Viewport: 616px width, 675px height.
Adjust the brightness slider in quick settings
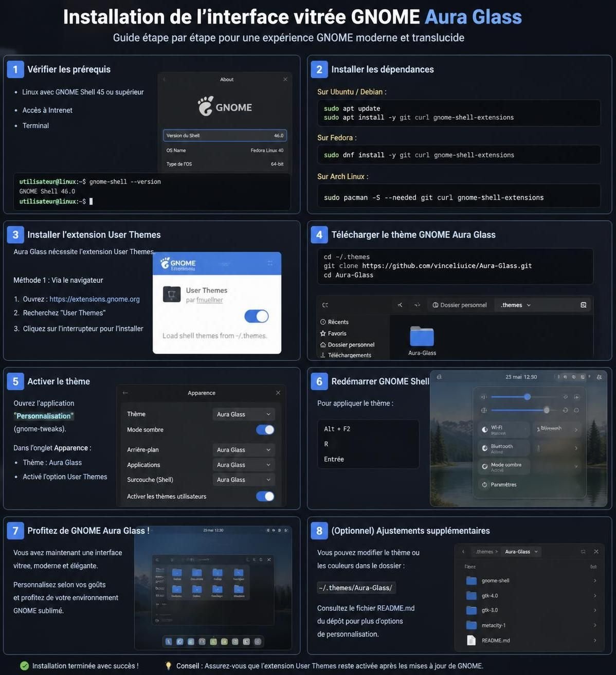[523, 410]
